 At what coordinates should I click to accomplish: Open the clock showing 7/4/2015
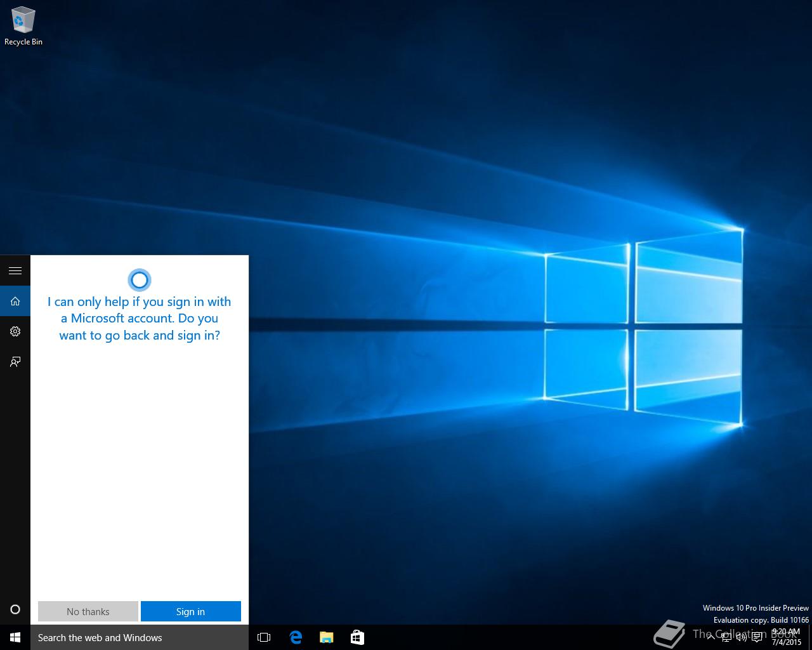tap(786, 637)
